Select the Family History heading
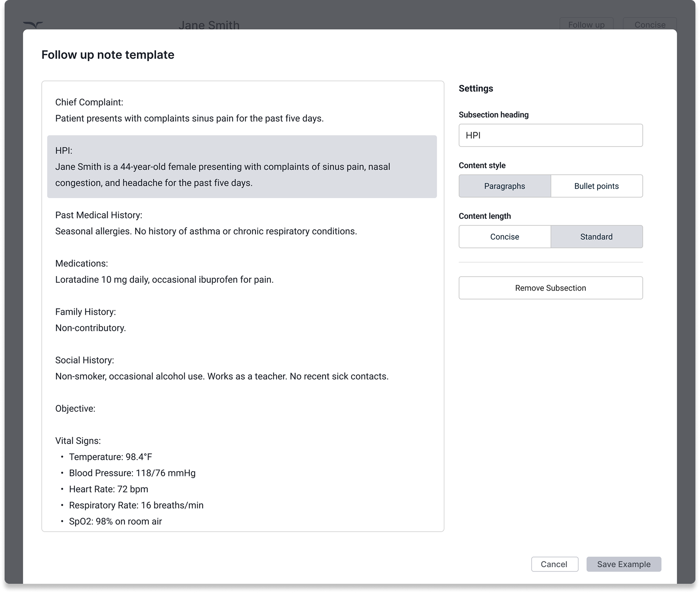This screenshot has width=700, height=593. pos(86,312)
